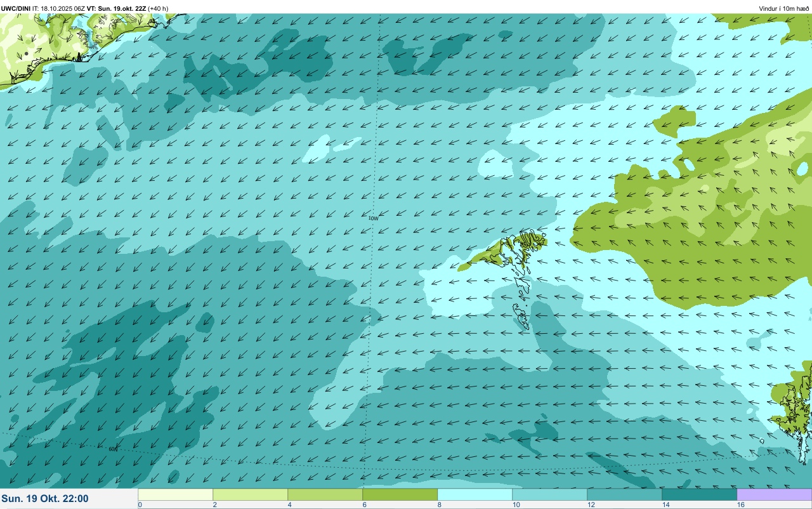This screenshot has width=812, height=509.
Task: Click the 0–2 pale yellow legend swatch
Action: (x=175, y=494)
